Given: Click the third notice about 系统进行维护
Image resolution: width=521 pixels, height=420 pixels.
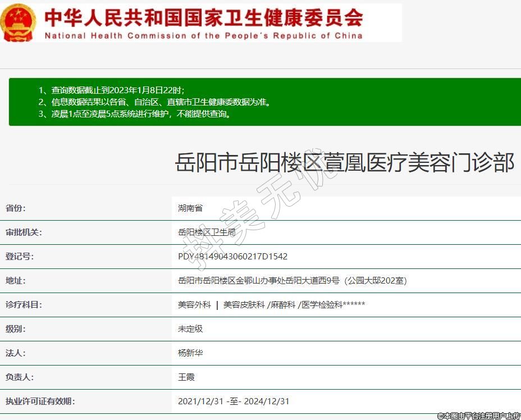Looking at the screenshot, I should [x=135, y=113].
